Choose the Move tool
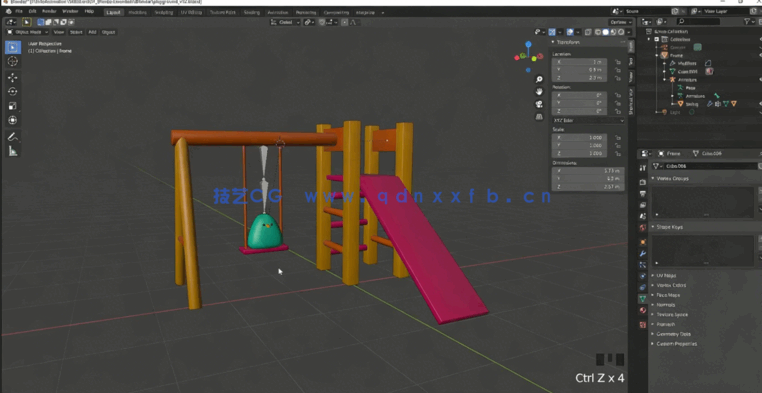 coord(13,78)
